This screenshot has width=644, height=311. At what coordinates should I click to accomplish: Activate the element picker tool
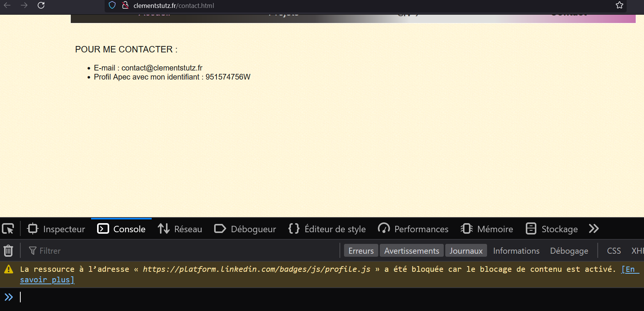pyautogui.click(x=8, y=229)
